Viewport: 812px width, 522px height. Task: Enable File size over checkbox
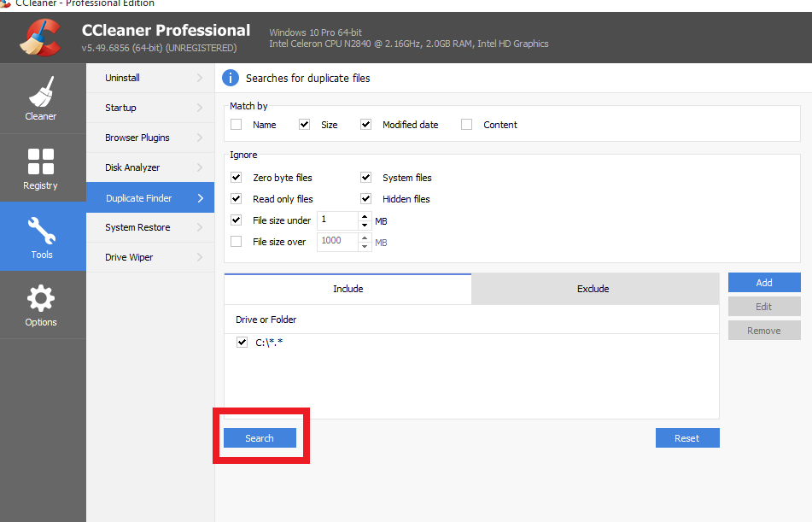[x=237, y=242]
